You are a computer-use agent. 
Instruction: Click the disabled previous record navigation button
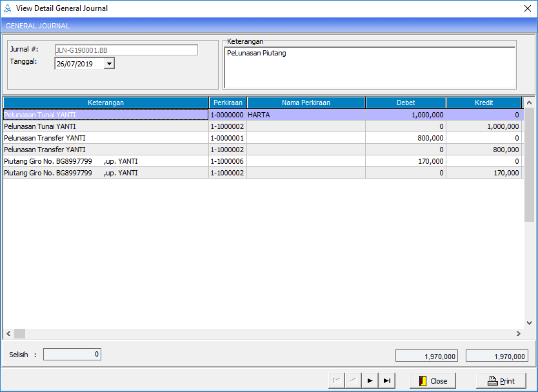click(353, 380)
